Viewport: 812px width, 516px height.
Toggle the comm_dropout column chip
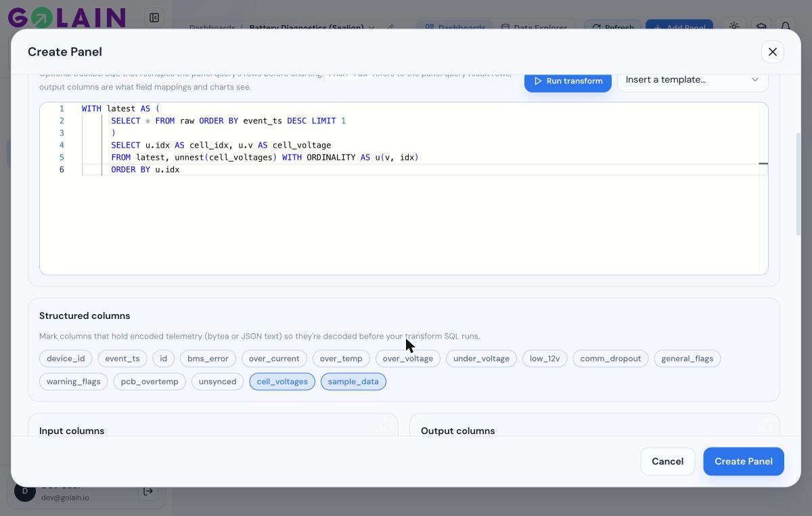click(x=610, y=358)
